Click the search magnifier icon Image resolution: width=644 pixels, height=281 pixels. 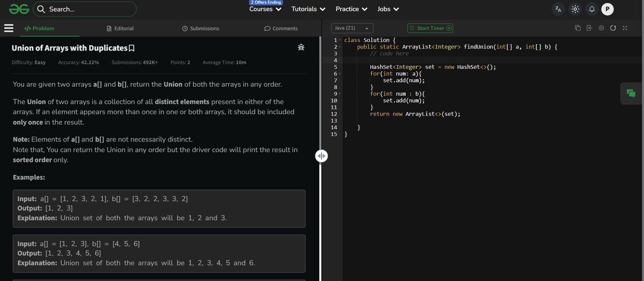[x=42, y=9]
